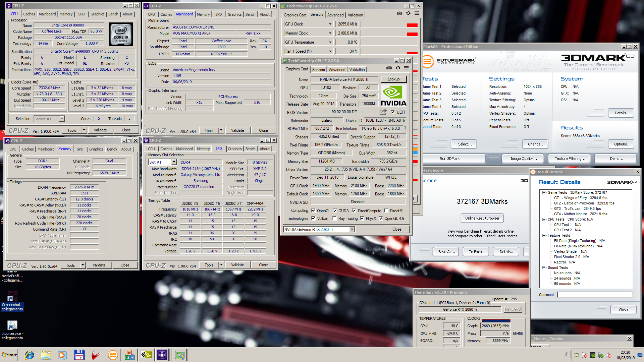Image resolution: width=644 pixels, height=362 pixels.
Task: Switch to Caches tab in CPU-Z CPU window
Action: pyautogui.click(x=29, y=14)
